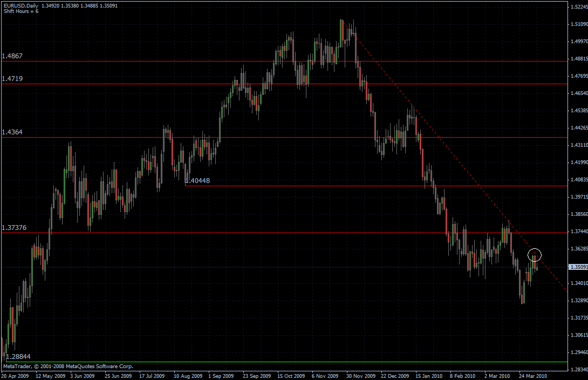This screenshot has width=588, height=380.
Task: Select the '12 May 2009' date label
Action: 50,376
